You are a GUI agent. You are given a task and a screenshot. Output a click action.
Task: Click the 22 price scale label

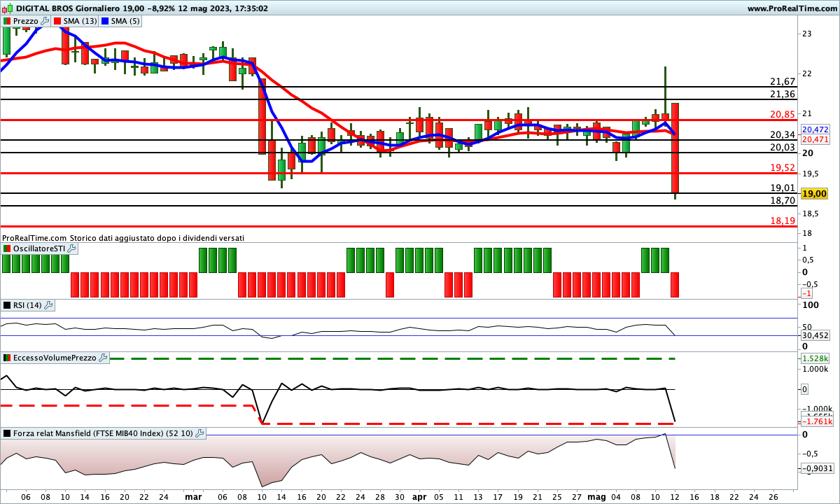(806, 73)
